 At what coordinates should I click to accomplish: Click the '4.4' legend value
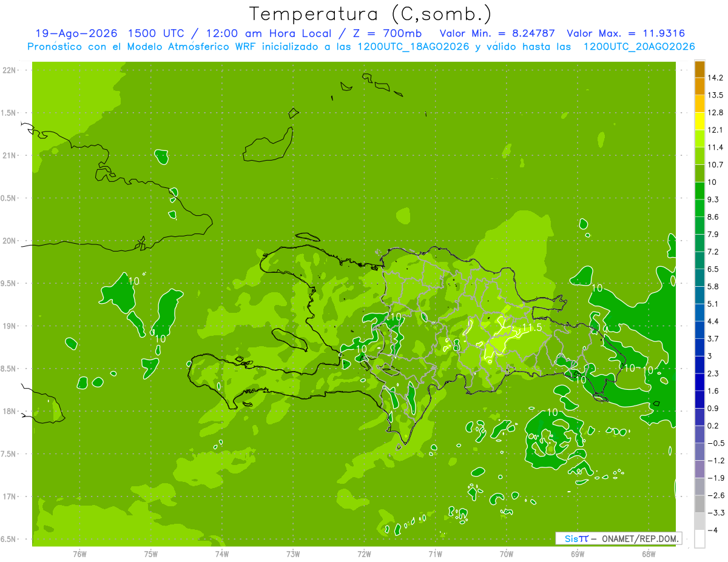click(713, 321)
